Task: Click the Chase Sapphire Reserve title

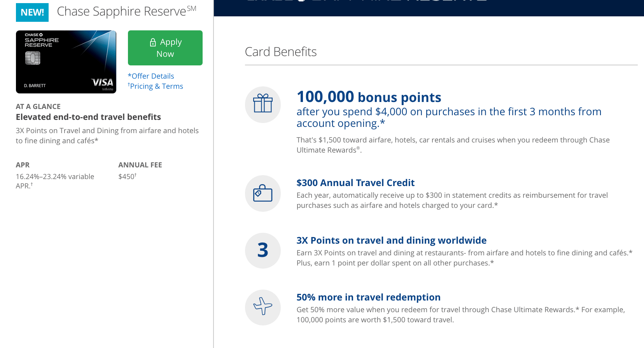Action: [x=126, y=11]
